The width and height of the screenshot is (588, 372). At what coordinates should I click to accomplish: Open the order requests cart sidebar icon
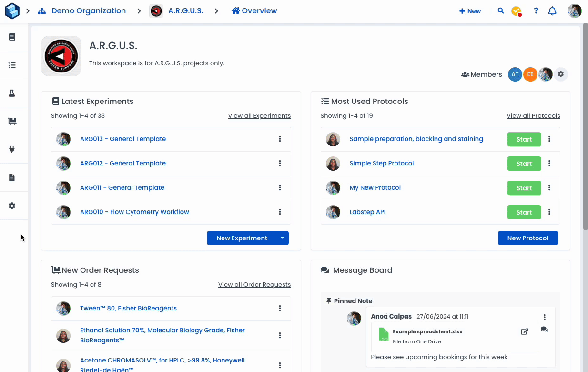[x=12, y=121]
